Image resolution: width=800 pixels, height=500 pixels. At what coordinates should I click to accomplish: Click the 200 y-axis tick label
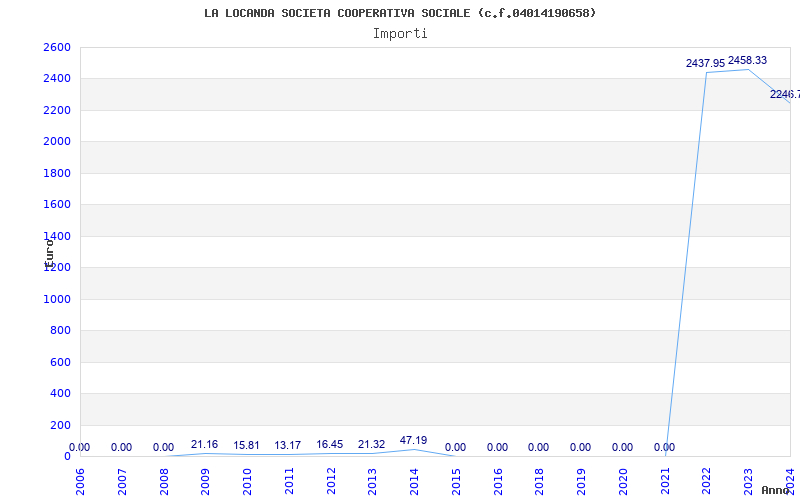60,426
